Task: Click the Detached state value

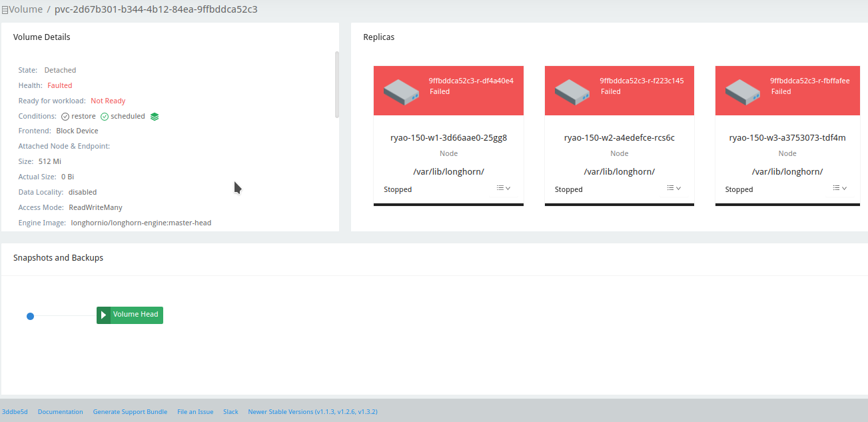Action: click(x=60, y=70)
